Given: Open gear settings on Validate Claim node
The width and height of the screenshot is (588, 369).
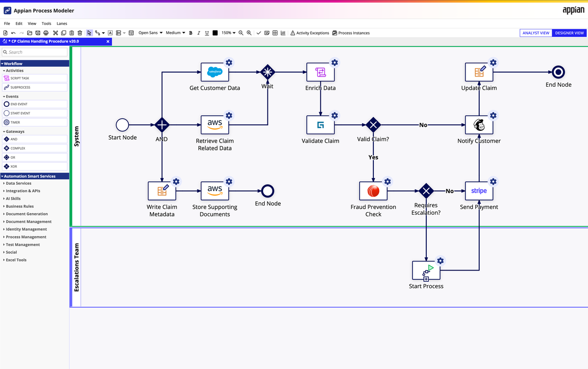Looking at the screenshot, I should coord(335,115).
